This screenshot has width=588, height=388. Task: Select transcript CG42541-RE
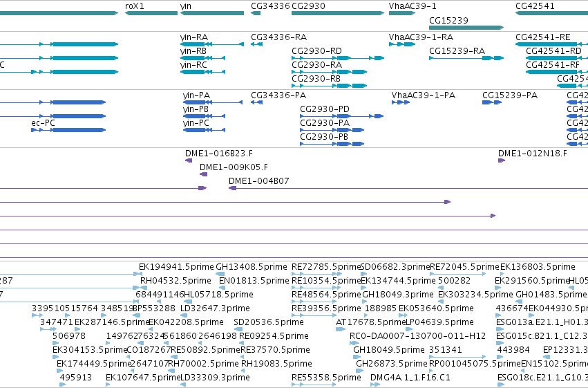click(551, 44)
